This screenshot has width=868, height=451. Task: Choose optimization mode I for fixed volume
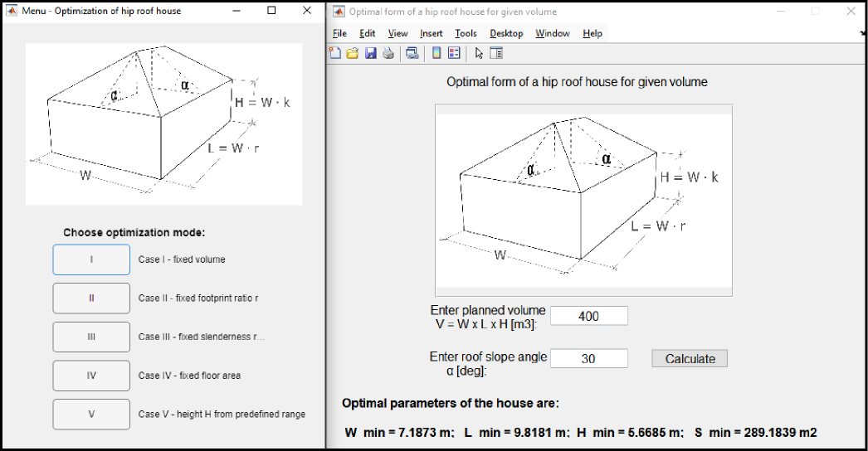91,259
